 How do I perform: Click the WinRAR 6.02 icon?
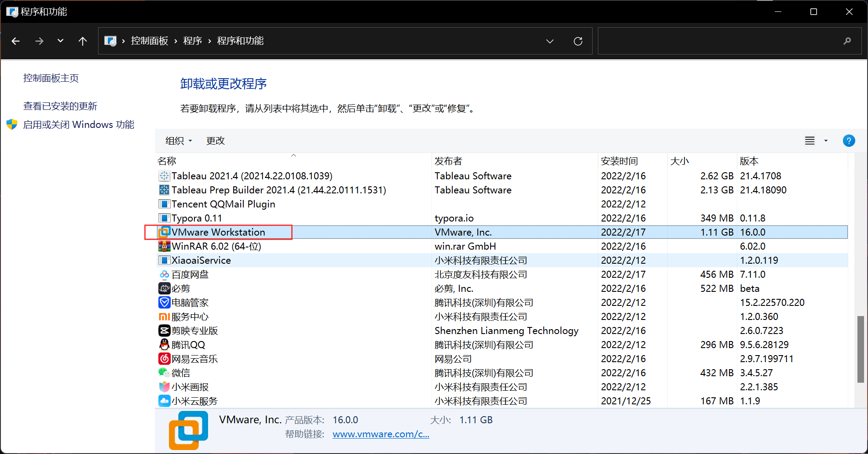[x=164, y=246]
